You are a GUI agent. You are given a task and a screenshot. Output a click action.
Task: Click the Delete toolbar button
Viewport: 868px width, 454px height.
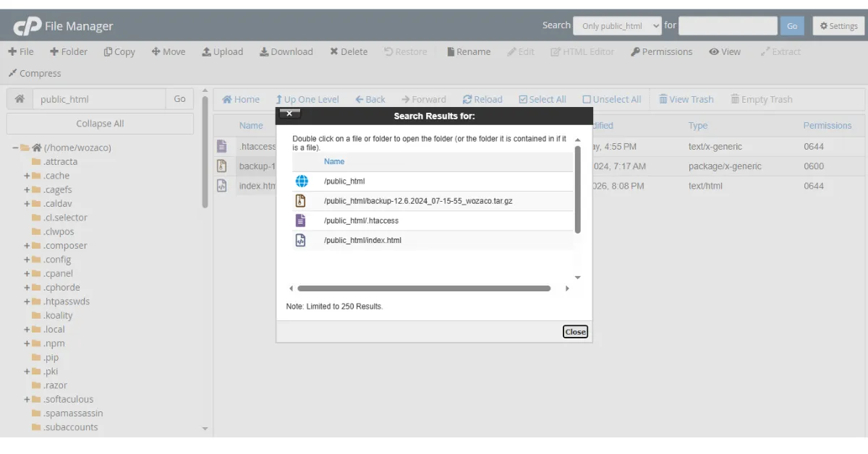pos(349,51)
